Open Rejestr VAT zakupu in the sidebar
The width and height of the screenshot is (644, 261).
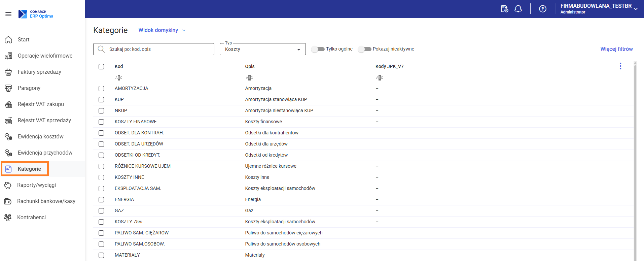[41, 104]
